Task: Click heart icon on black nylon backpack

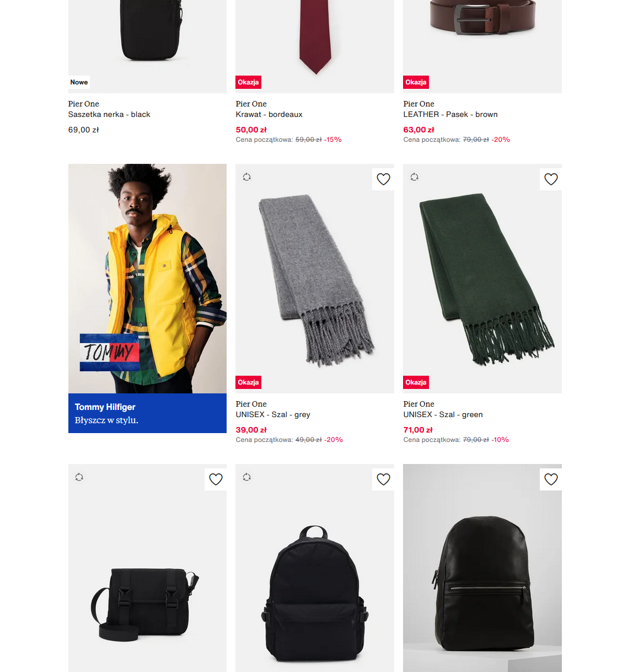Action: (x=383, y=479)
